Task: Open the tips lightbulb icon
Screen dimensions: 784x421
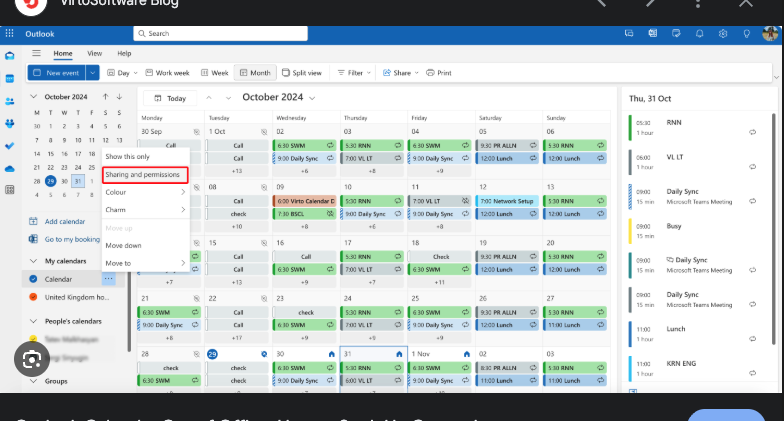Action: tap(746, 34)
